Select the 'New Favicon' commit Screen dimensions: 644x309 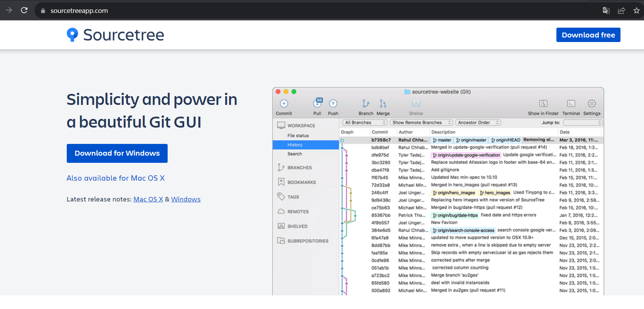coord(471,223)
